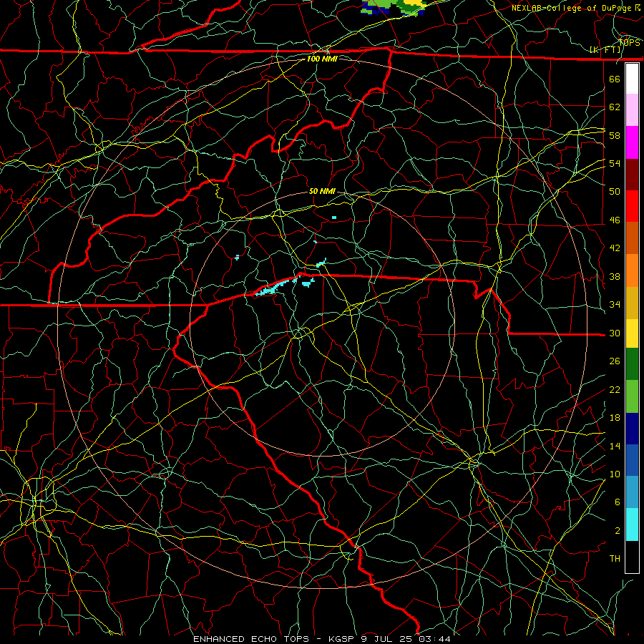The height and width of the screenshot is (644, 644).
Task: Click the bright orange swatch in the color scale
Action: pos(632,270)
